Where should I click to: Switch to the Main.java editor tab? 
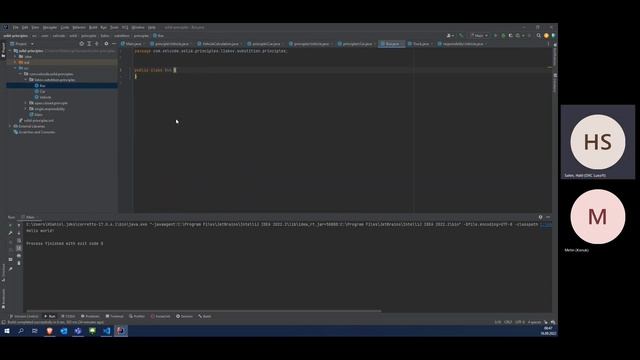[x=133, y=44]
